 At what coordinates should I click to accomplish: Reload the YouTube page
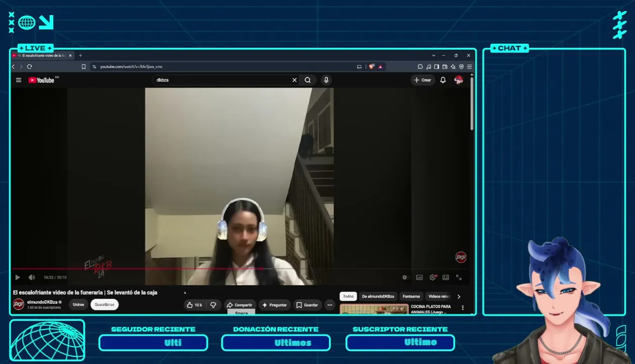pyautogui.click(x=29, y=66)
